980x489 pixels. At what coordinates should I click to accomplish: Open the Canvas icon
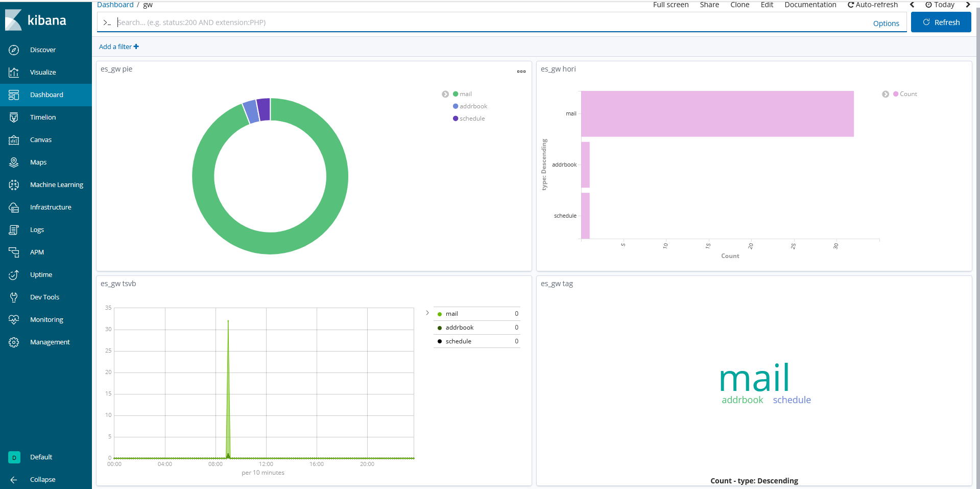coord(14,139)
